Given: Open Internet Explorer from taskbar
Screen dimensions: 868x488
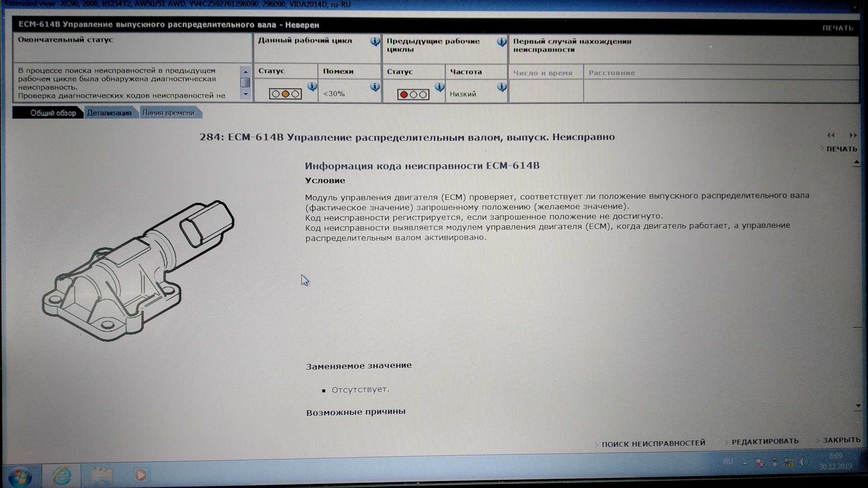Looking at the screenshot, I should click(62, 475).
